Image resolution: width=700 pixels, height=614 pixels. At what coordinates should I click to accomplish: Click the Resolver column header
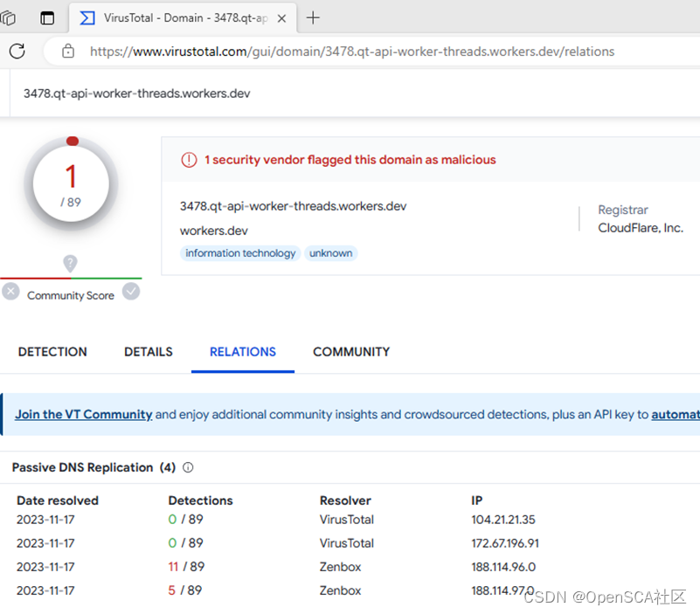tap(345, 500)
